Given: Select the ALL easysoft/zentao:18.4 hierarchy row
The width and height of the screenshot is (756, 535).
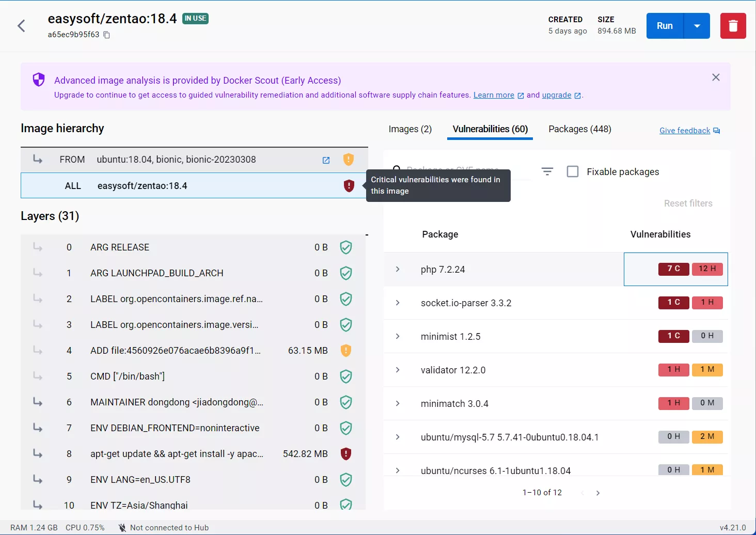Looking at the screenshot, I should 194,185.
